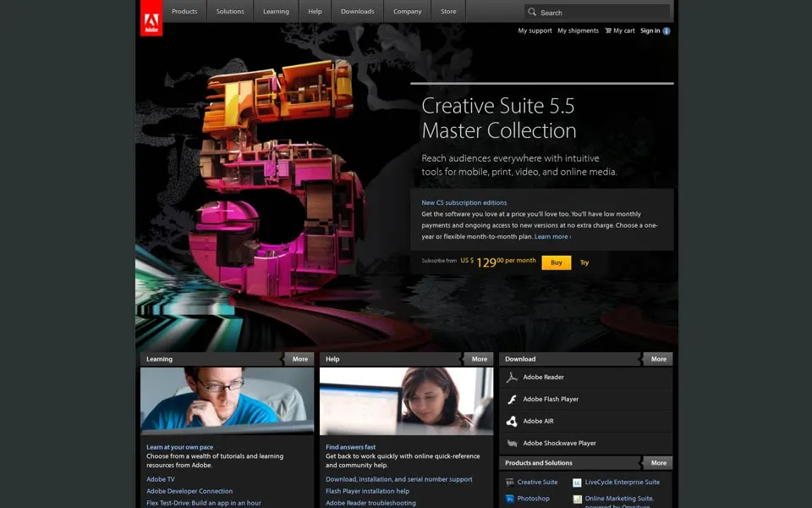Open Download, installation, and serial number support

point(398,479)
